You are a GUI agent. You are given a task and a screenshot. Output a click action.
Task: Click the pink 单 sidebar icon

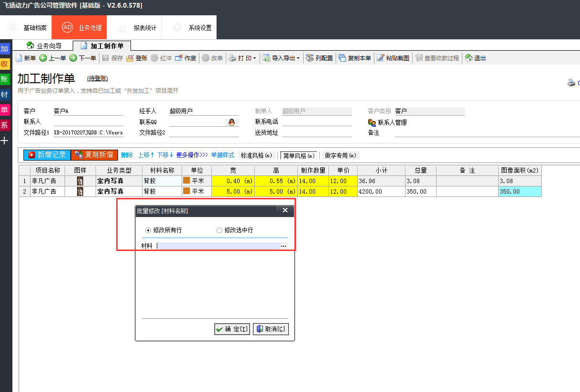[5, 110]
